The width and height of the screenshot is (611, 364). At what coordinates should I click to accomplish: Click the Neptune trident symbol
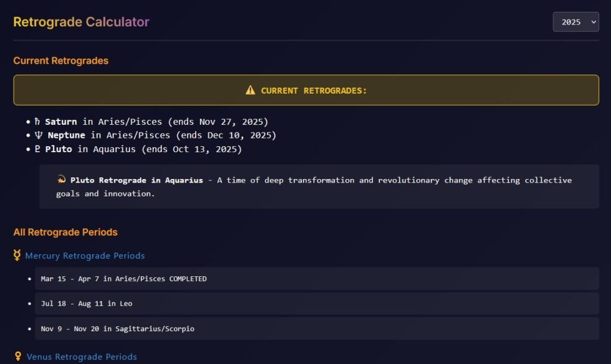37,135
